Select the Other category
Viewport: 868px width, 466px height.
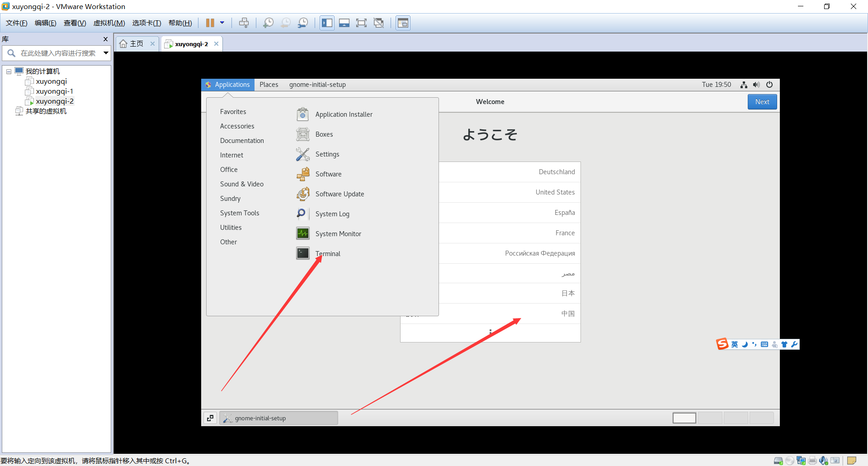pyautogui.click(x=228, y=242)
